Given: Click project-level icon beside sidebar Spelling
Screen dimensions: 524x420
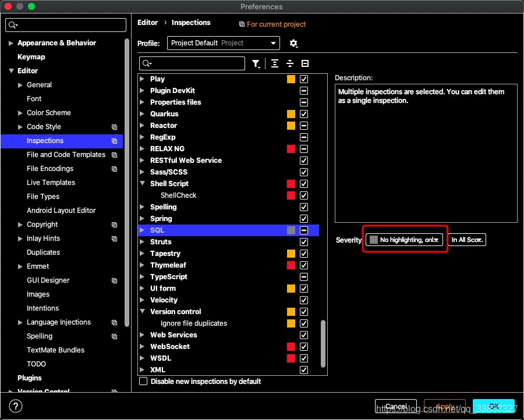Looking at the screenshot, I should [x=114, y=336].
